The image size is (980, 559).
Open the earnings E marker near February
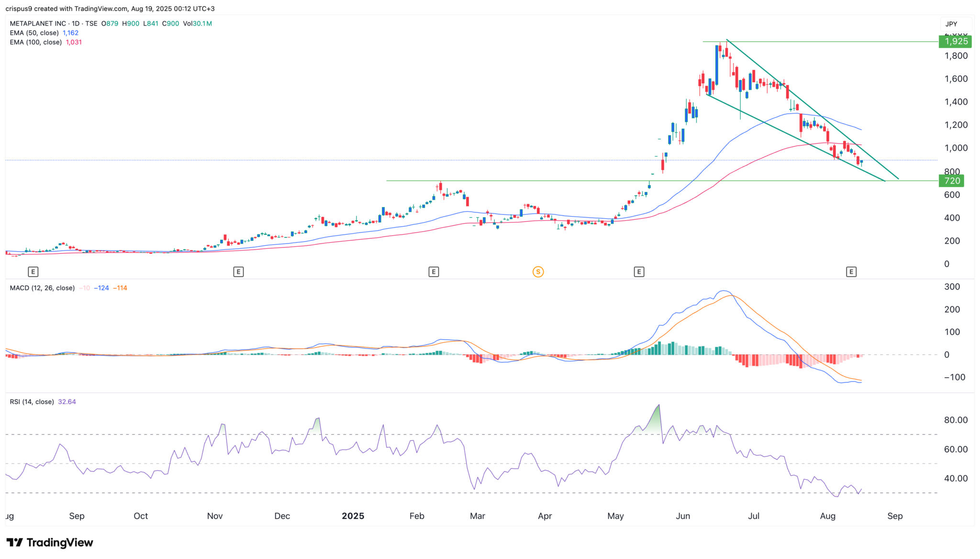[x=434, y=272]
